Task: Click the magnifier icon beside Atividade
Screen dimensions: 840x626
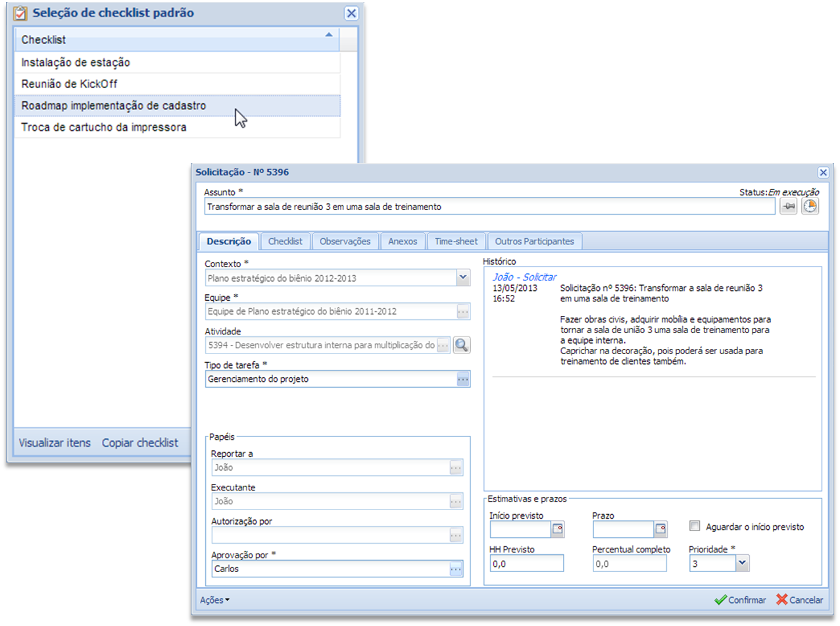Action: pos(461,345)
